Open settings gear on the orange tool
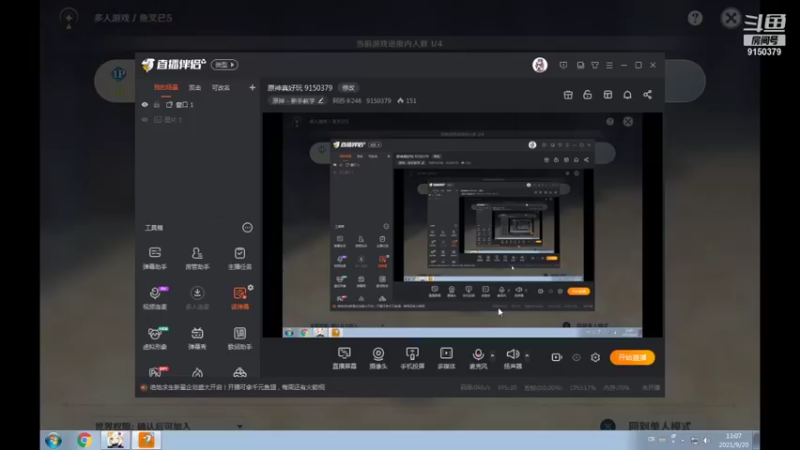 (251, 288)
